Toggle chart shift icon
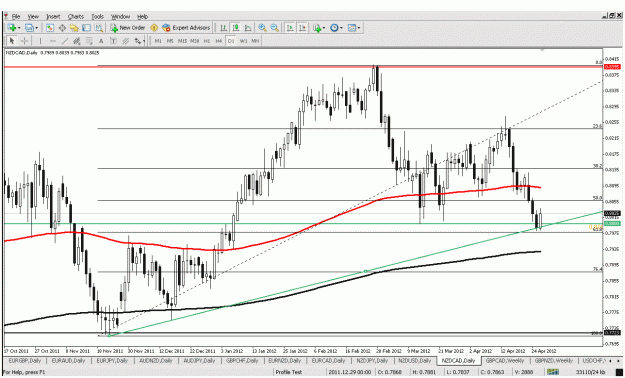 302,28
